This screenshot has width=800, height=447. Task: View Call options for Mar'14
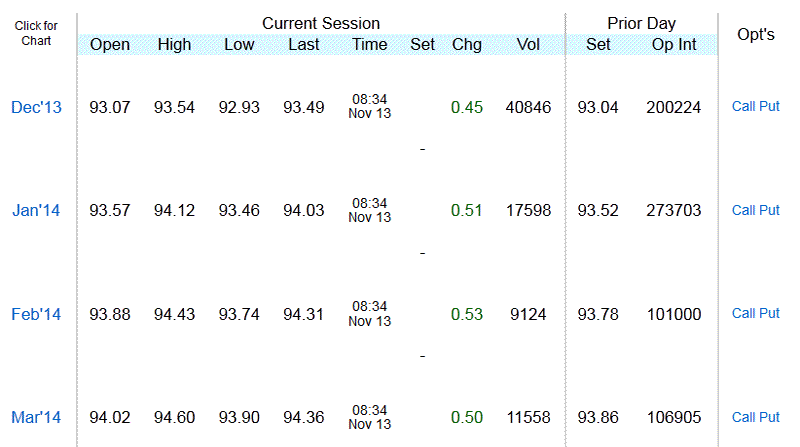click(744, 417)
